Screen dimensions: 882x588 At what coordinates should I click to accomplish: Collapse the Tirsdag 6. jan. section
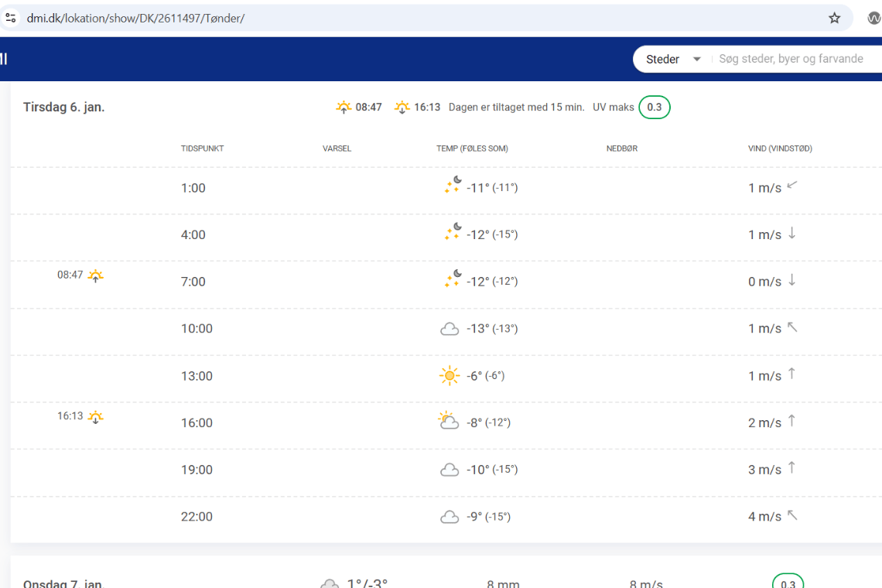[64, 108]
